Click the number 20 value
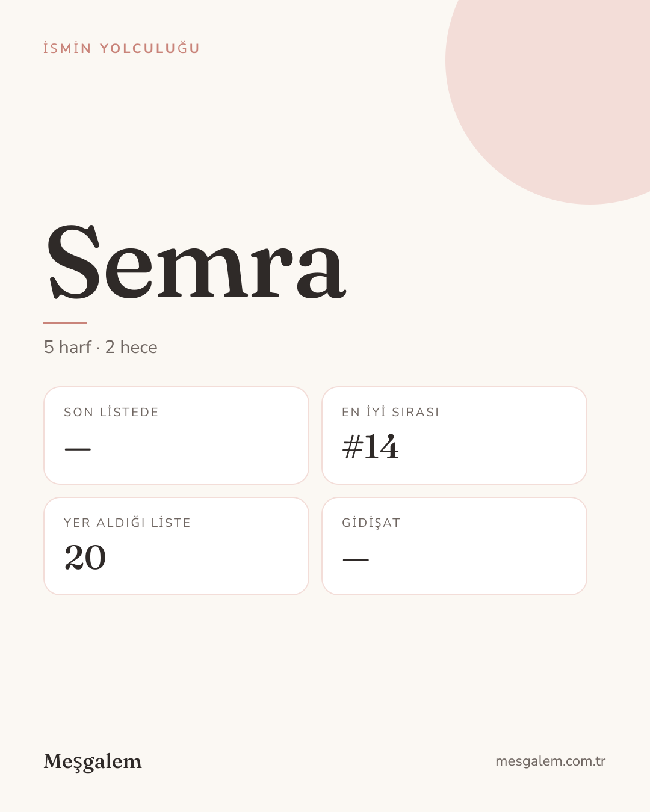 [85, 558]
